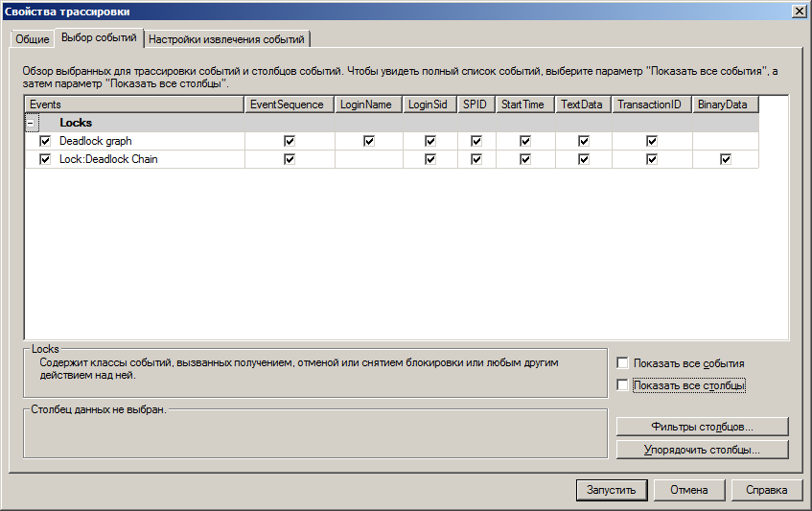Screen dimensions: 812x511
Task: Select the "Выбор событий" tab
Action: (98, 38)
